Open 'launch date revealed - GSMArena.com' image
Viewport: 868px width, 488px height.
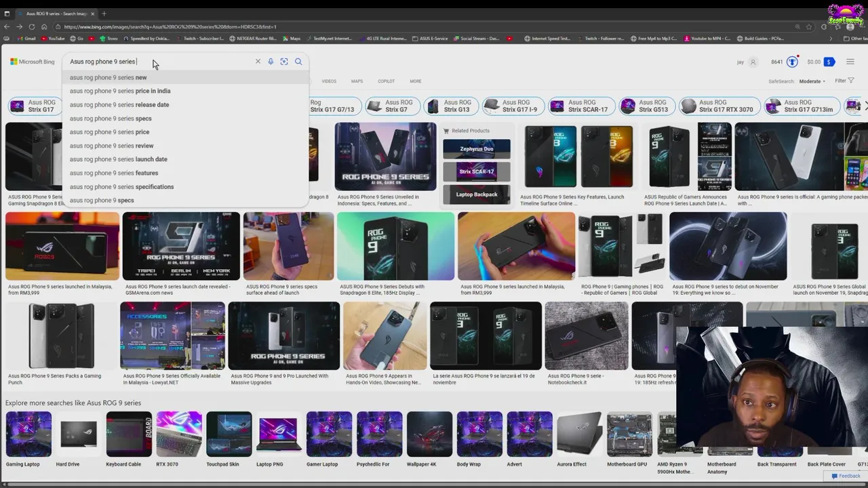[181, 246]
